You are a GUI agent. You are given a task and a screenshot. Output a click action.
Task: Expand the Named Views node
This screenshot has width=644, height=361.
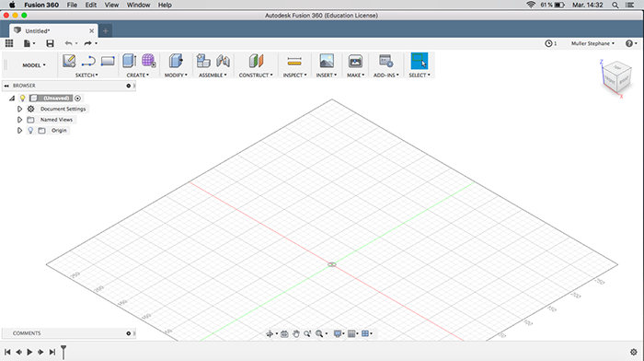click(x=19, y=120)
